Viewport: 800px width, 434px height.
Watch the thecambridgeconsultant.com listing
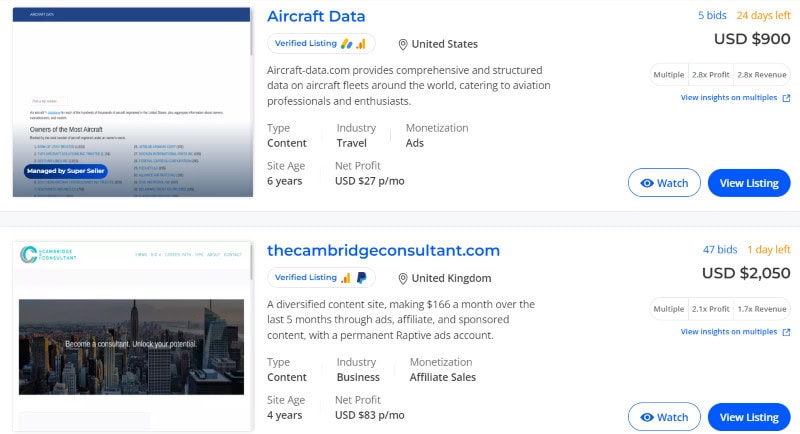pyautogui.click(x=664, y=417)
